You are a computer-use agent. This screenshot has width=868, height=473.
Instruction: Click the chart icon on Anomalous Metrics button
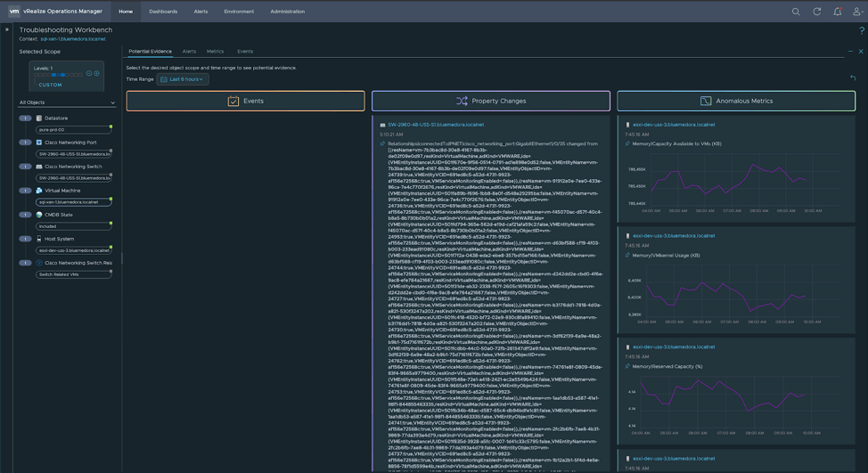click(x=706, y=101)
